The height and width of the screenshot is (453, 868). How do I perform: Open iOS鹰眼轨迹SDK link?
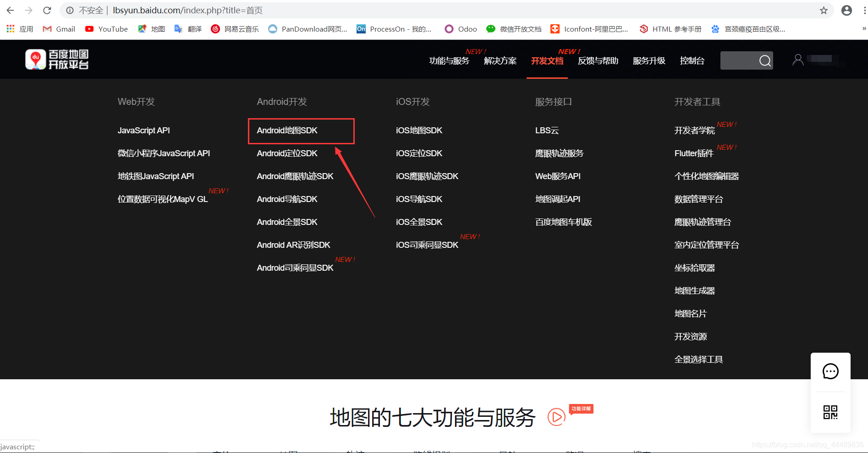click(427, 176)
